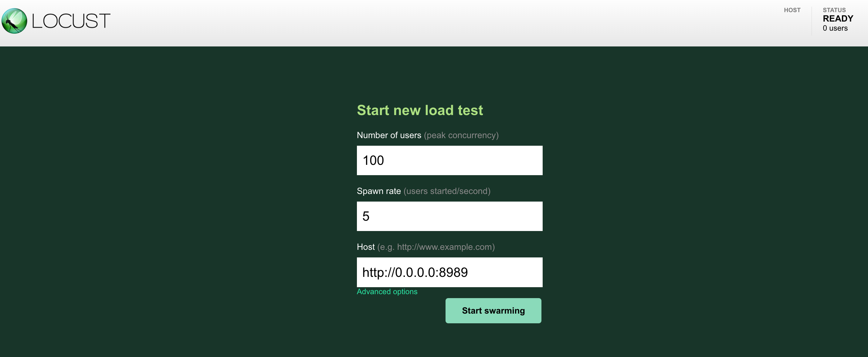Click into the Host URL input field
Viewport: 868px width, 357px height.
pos(449,272)
